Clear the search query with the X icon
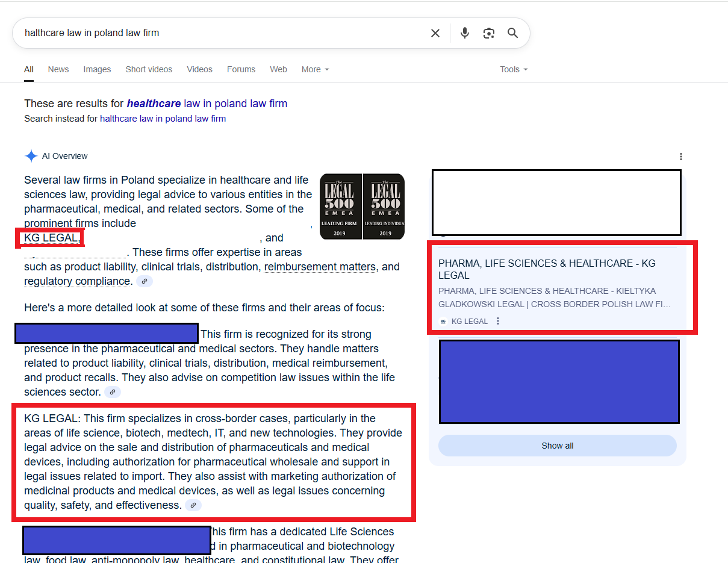This screenshot has height=563, width=728. 435,33
